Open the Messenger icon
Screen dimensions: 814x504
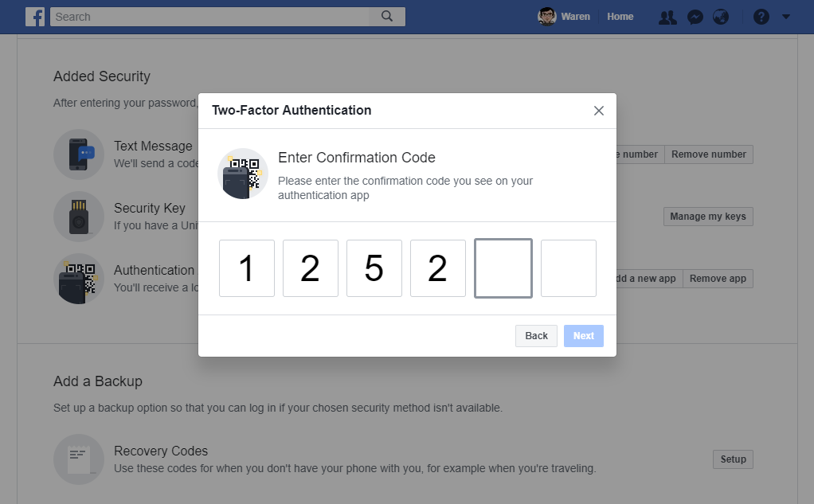695,16
